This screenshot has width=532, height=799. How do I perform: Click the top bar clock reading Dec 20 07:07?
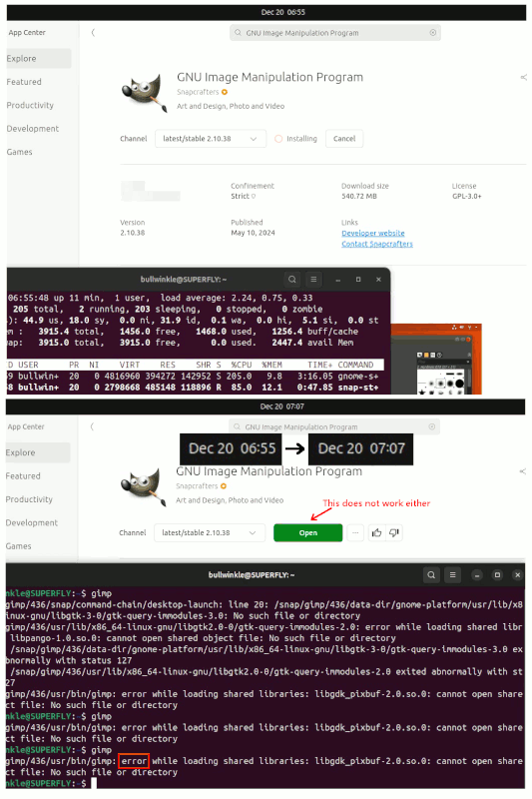282,406
